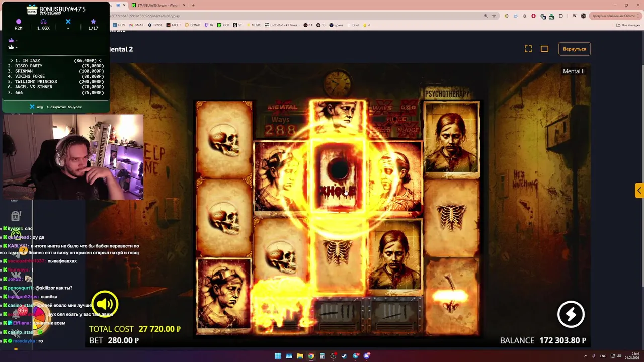Image resolution: width=644 pixels, height=362 pixels.
Task: Select IN JAZZ bonus list entry
Action: pos(56,61)
